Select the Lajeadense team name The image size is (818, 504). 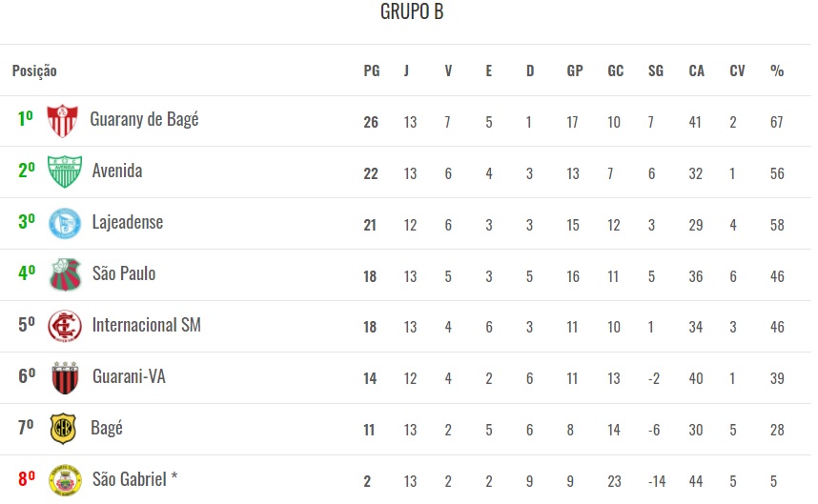click(x=128, y=223)
